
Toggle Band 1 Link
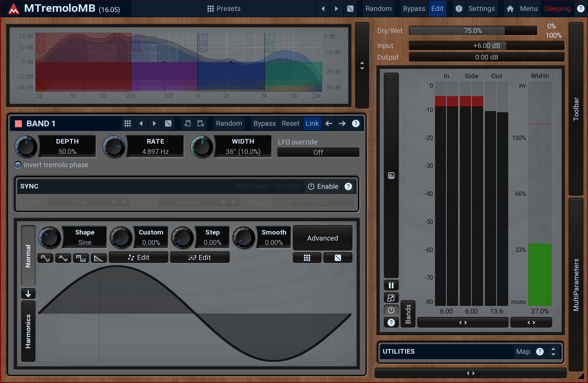tap(312, 123)
